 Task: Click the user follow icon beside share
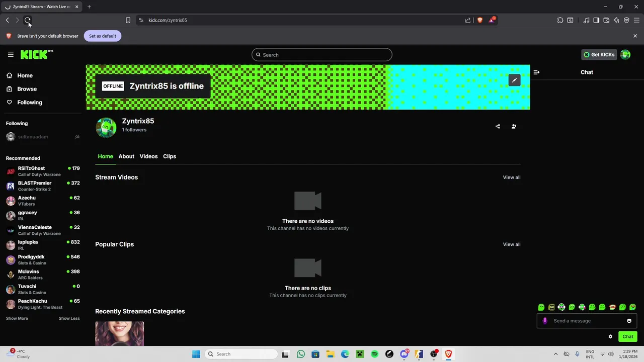tap(514, 127)
